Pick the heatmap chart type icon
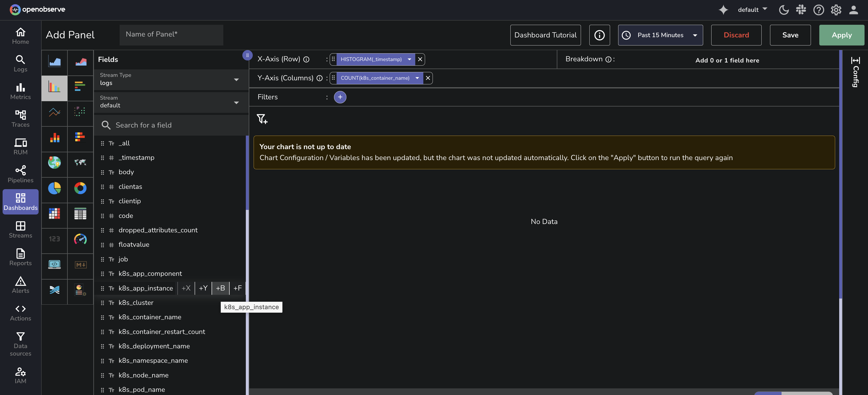Image resolution: width=868 pixels, height=395 pixels. tap(54, 214)
